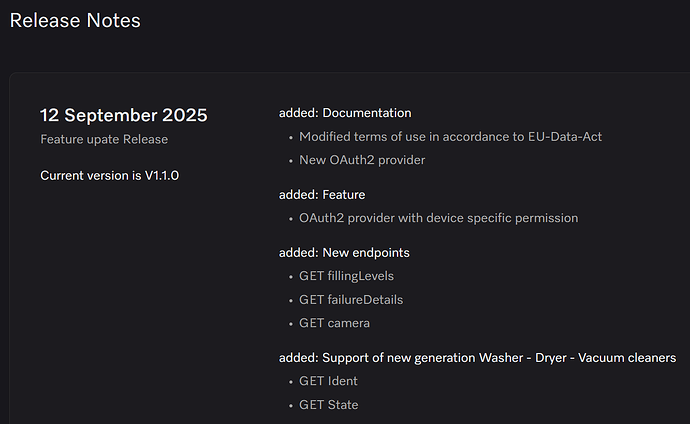
Task: Click the GET fillingLevels endpoint item
Action: pyautogui.click(x=346, y=276)
